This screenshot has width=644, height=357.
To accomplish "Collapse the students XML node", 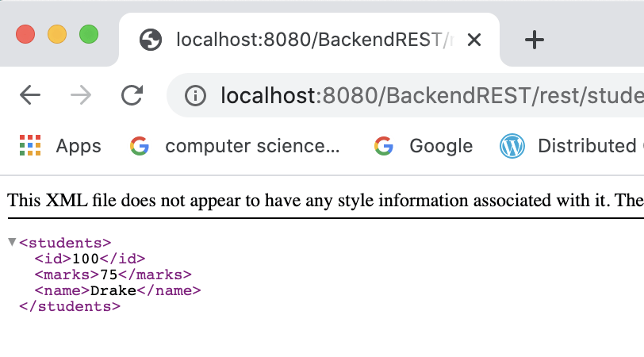I will pyautogui.click(x=12, y=241).
